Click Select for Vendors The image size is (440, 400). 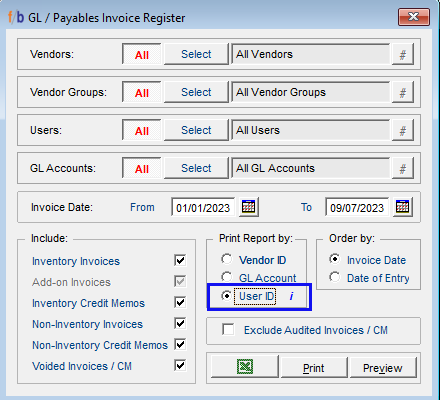(196, 54)
